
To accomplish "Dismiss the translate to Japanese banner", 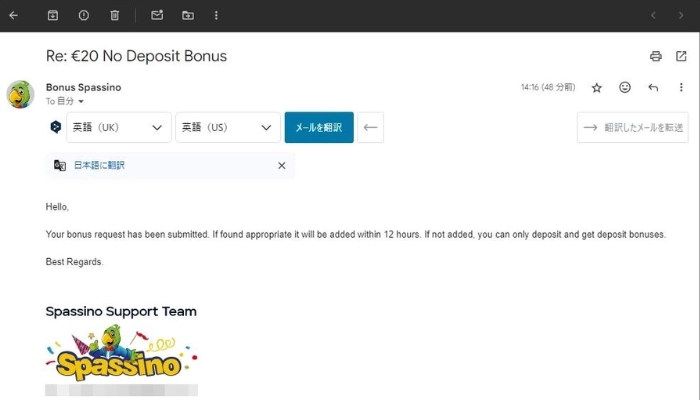I will point(281,165).
